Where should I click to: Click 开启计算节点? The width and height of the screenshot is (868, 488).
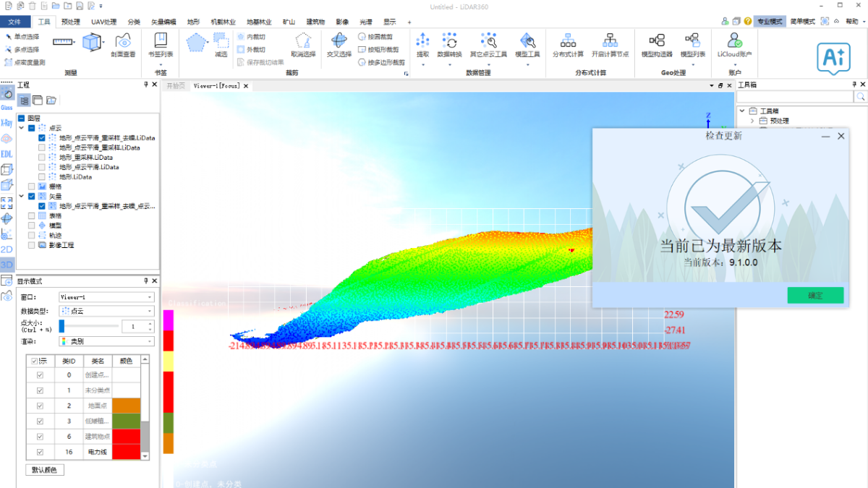tap(610, 45)
